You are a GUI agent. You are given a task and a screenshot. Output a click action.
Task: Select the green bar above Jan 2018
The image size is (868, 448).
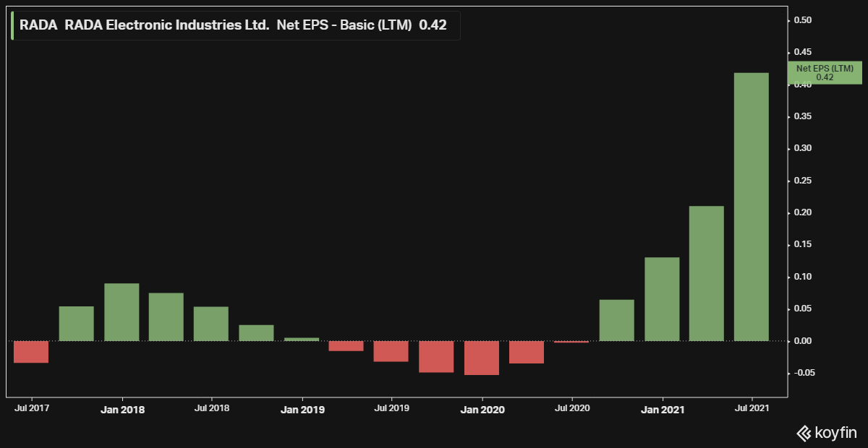tap(122, 312)
